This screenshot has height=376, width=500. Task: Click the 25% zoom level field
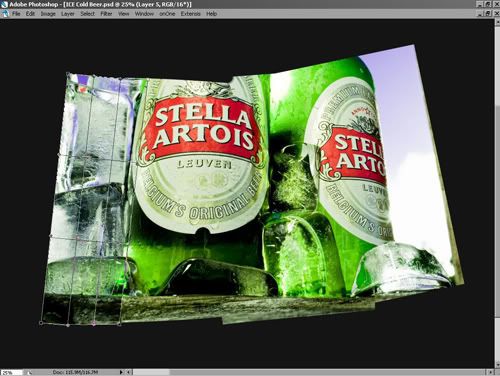click(x=11, y=372)
